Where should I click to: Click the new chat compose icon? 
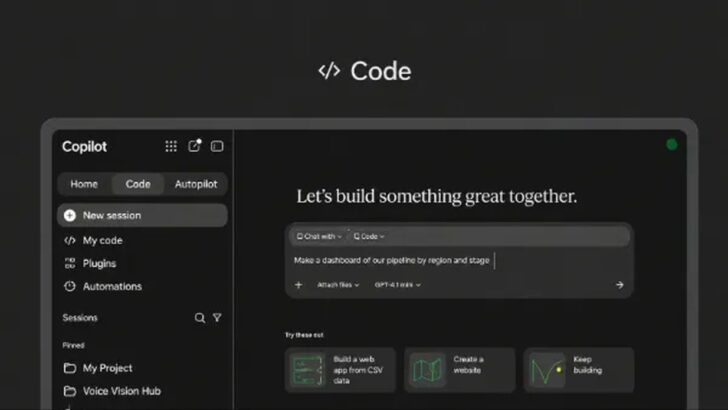coord(195,145)
